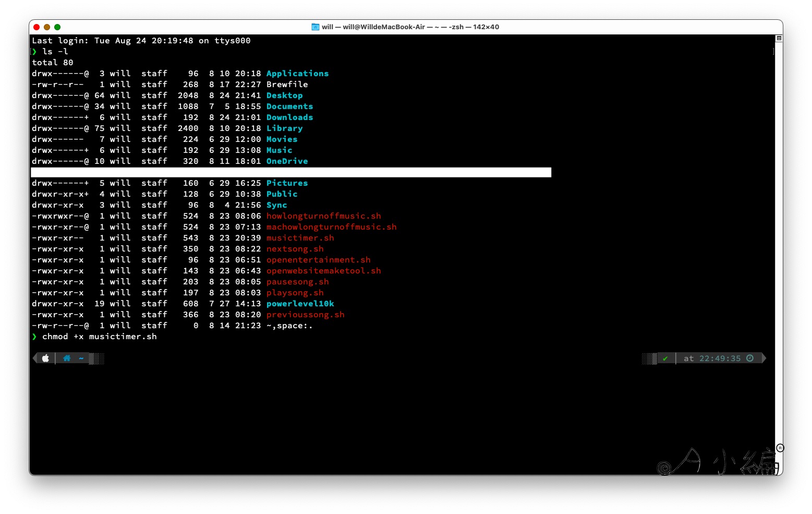Screen dimensions: 812x514
Task: Click the scrollback marker icon top right
Action: 779,38
